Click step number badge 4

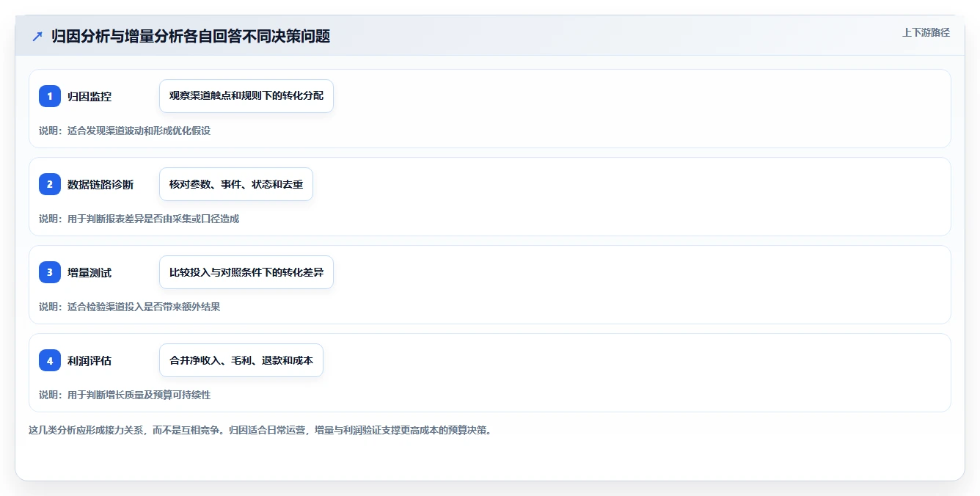click(x=50, y=360)
